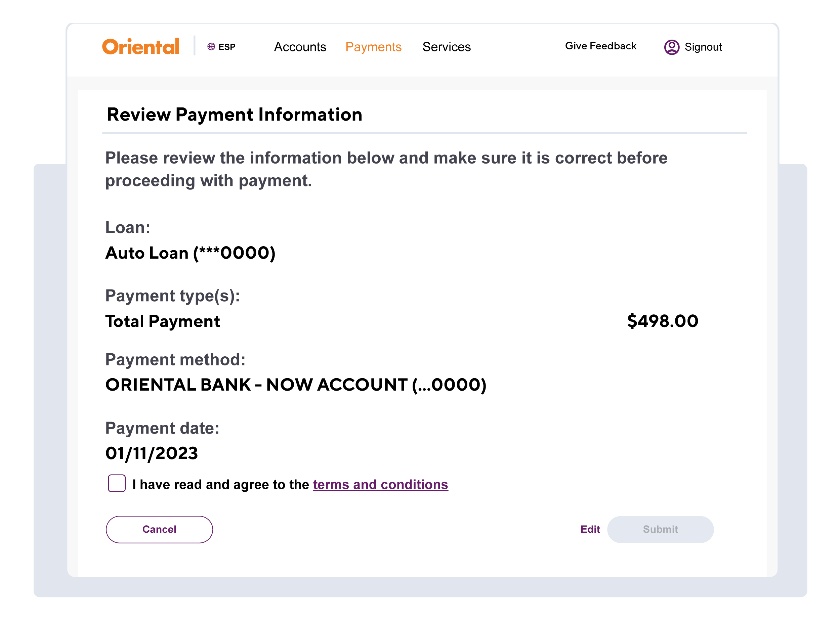The height and width of the screenshot is (622, 840).
Task: Click the globe language icon
Action: [211, 47]
